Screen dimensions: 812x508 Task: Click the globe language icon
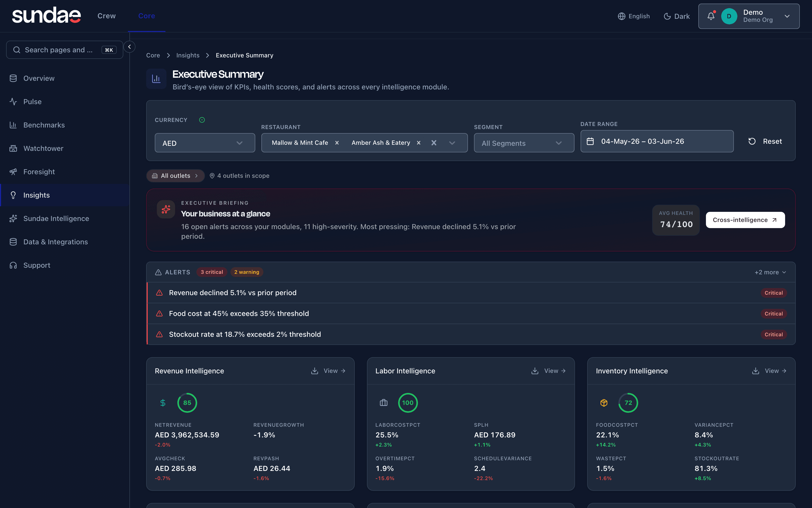[x=621, y=16]
